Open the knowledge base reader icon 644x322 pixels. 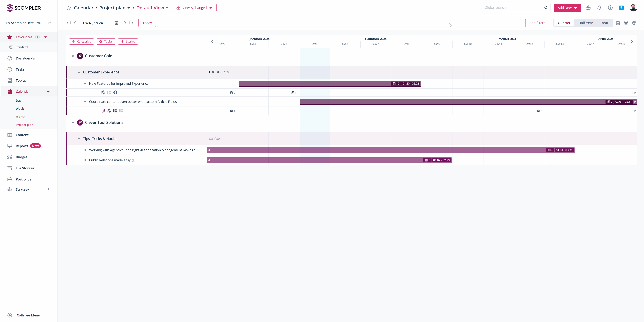[x=588, y=8]
